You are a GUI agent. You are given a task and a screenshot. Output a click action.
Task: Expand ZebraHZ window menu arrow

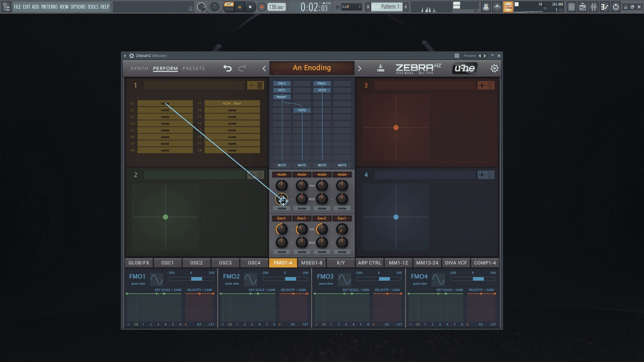(125, 56)
